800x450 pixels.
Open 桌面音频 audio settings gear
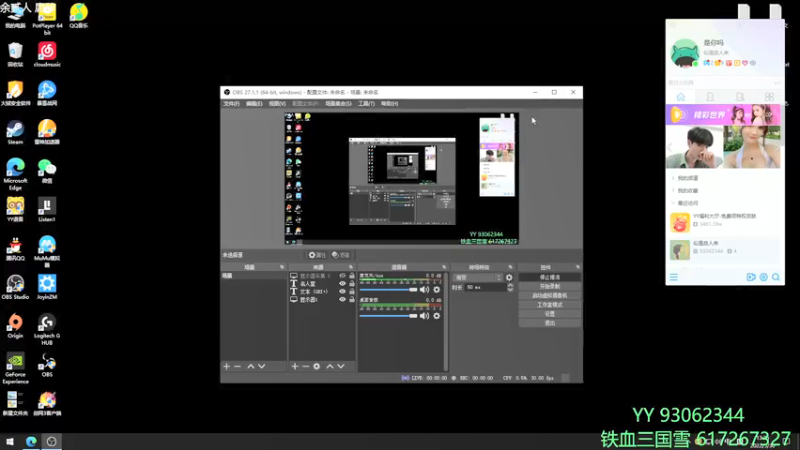437,316
